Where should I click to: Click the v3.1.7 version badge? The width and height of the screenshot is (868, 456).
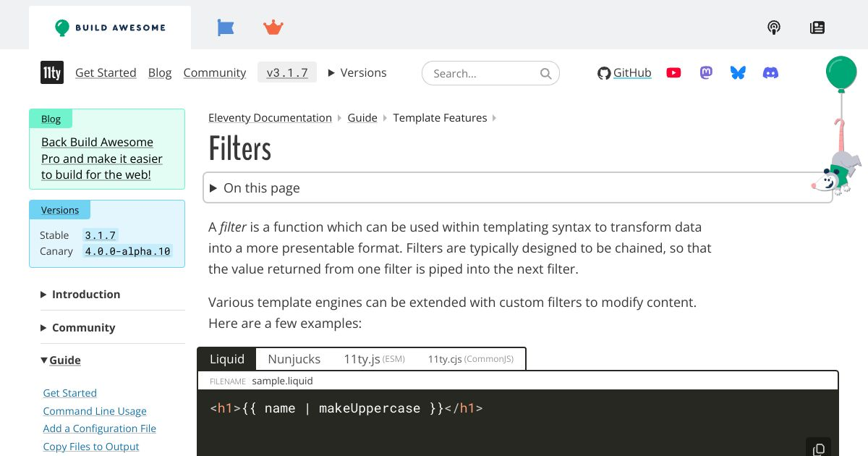(287, 72)
